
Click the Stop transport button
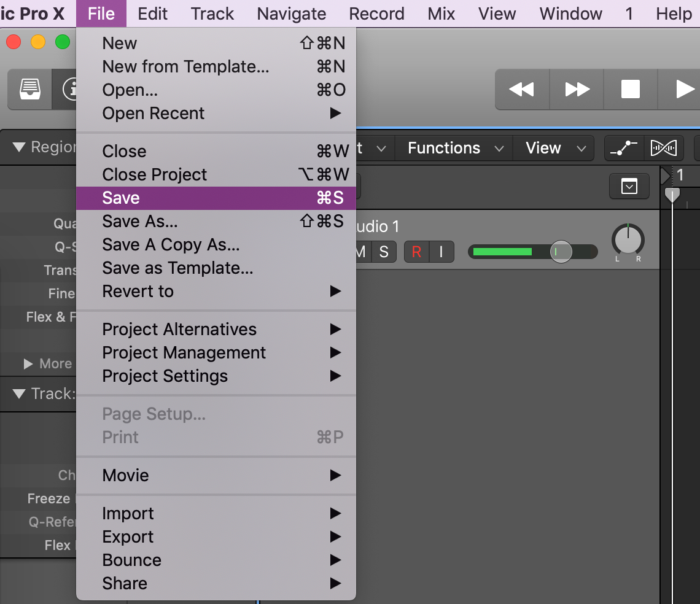pos(631,89)
